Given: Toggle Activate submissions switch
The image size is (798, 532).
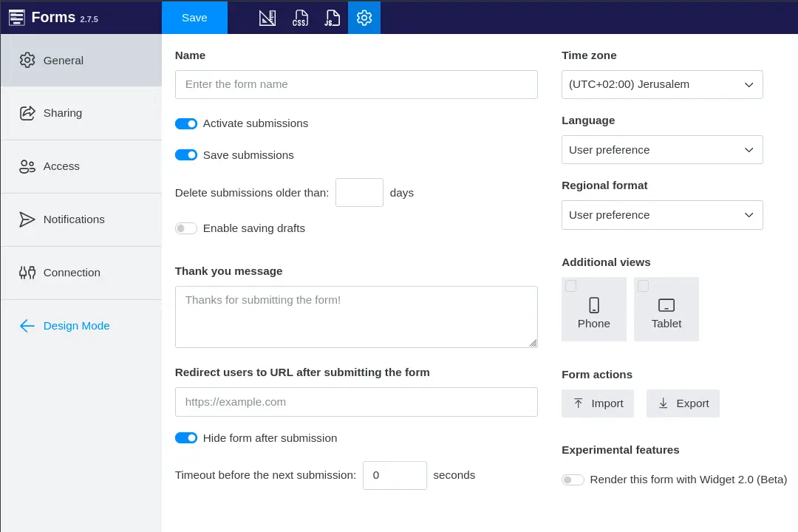Looking at the screenshot, I should [x=185, y=123].
